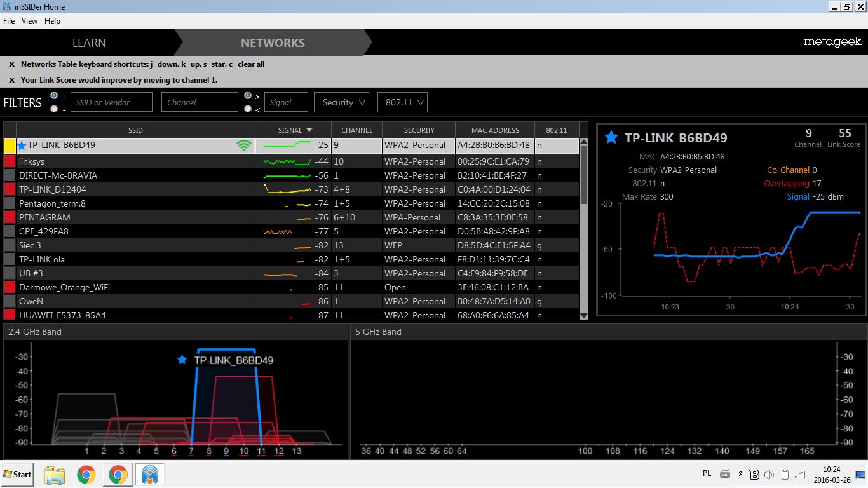Open the Security filter dropdown
The width and height of the screenshot is (868, 488).
tap(342, 102)
